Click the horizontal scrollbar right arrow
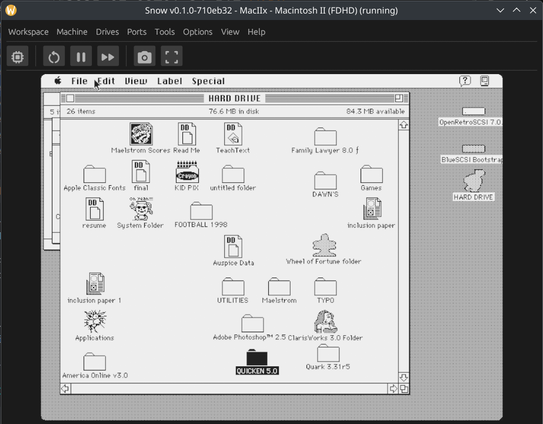This screenshot has height=424, width=543. click(393, 389)
